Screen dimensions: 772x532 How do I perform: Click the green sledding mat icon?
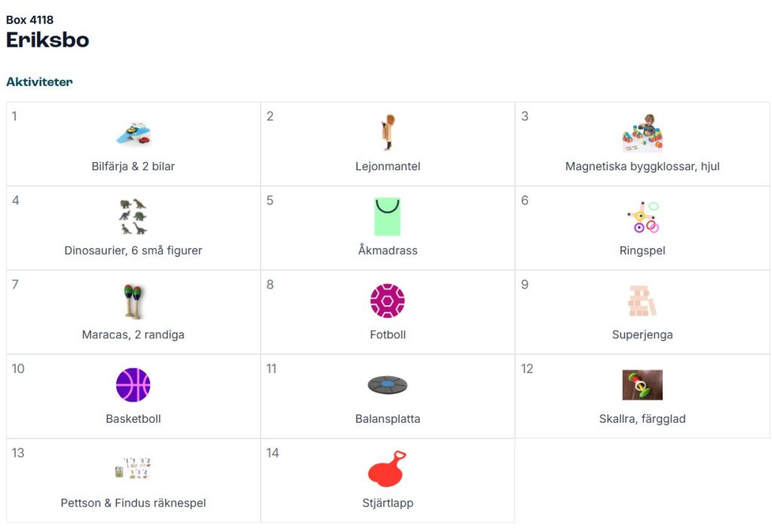[x=388, y=217]
